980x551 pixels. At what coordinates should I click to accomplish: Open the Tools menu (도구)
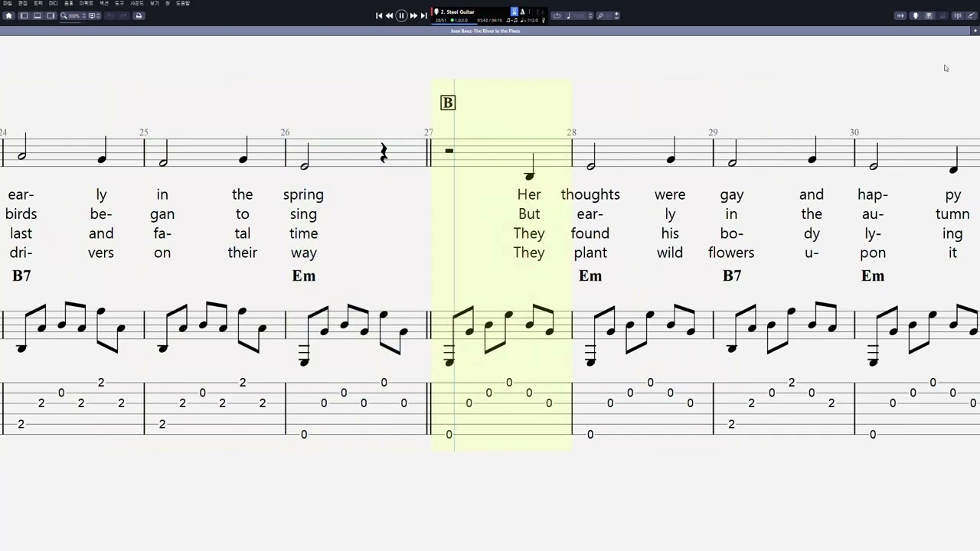(x=119, y=3)
